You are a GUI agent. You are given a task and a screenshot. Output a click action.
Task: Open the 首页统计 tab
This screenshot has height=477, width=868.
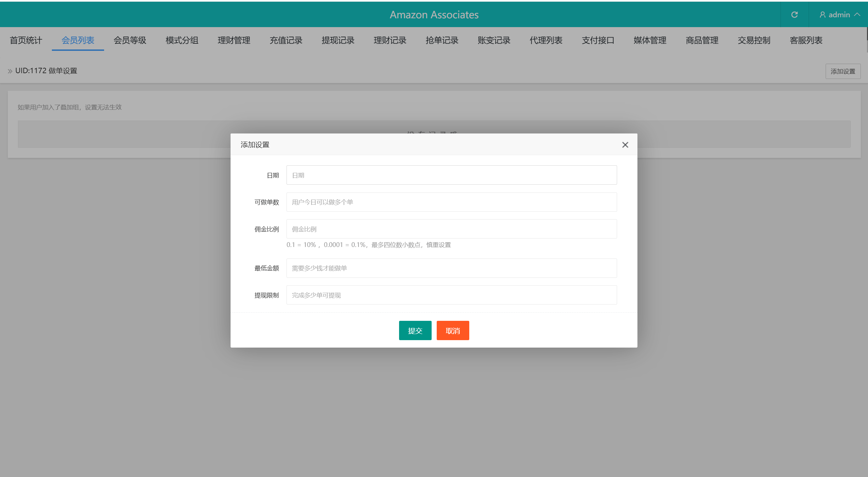click(26, 40)
